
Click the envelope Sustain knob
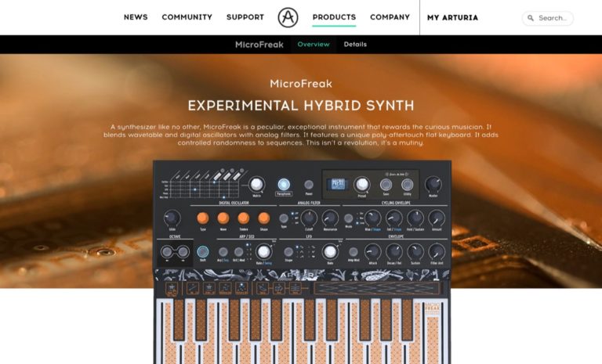click(415, 251)
